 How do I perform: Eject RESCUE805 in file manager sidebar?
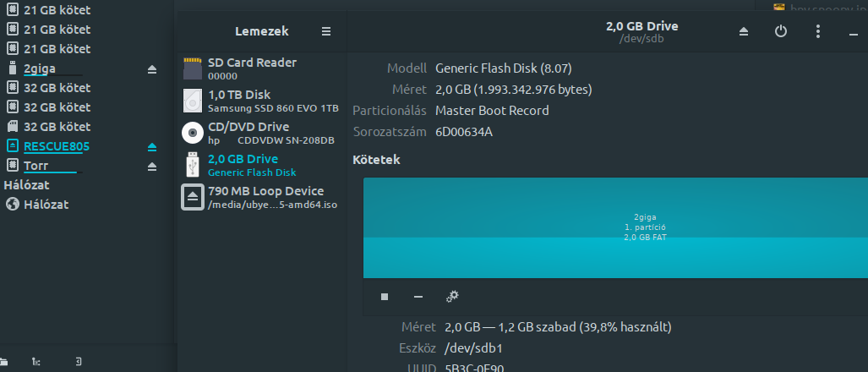click(x=152, y=147)
